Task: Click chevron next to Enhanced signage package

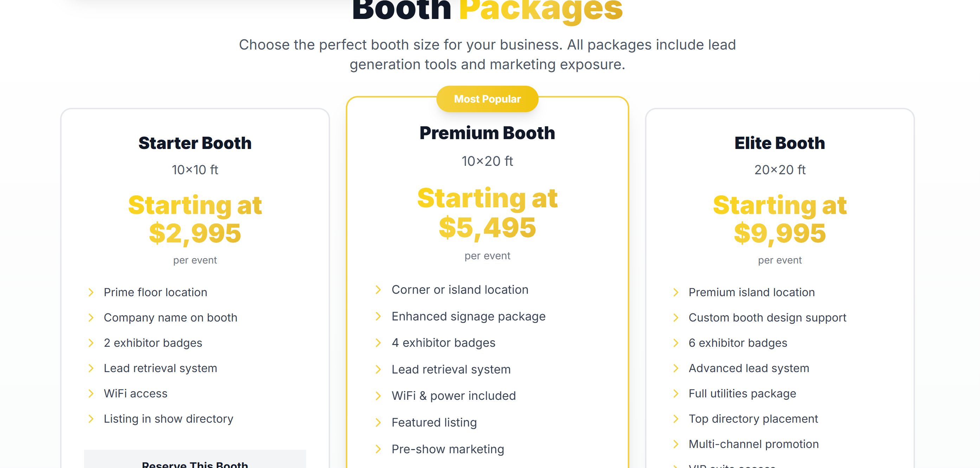Action: coord(378,316)
